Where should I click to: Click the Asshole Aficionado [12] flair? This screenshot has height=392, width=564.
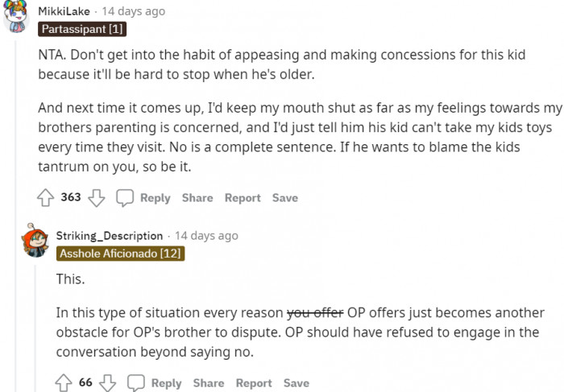point(120,254)
